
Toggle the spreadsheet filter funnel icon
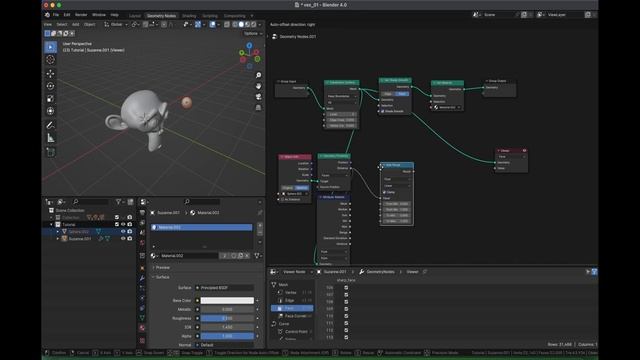click(594, 272)
